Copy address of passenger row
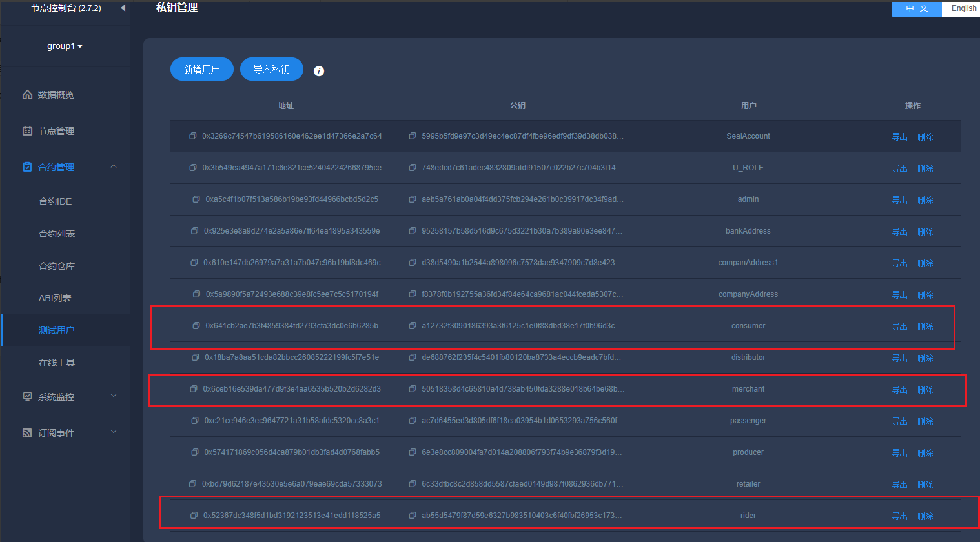The image size is (980, 542). coord(194,421)
